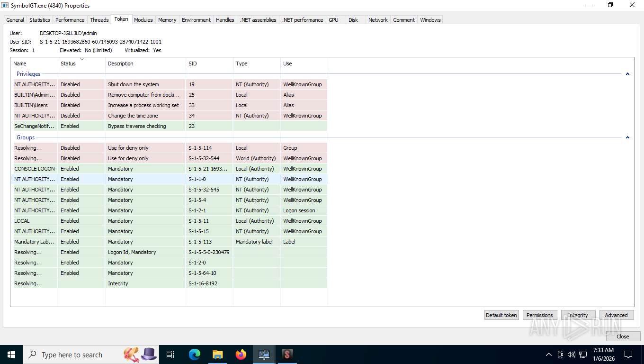Open the Modules tab
This screenshot has height=364, width=644.
(143, 20)
